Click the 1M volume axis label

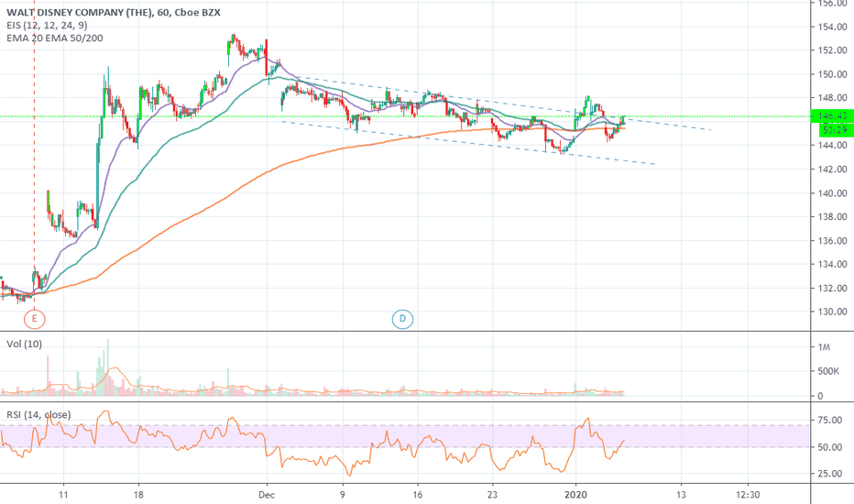[824, 347]
